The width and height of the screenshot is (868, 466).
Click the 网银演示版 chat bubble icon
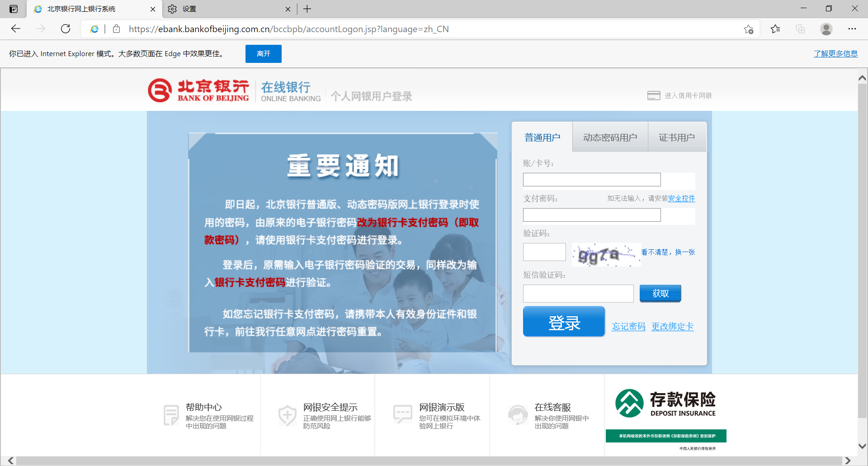click(402, 414)
